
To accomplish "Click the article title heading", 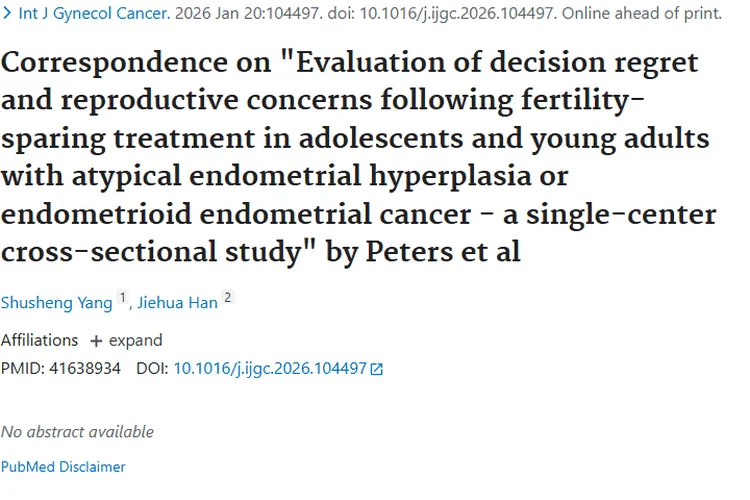I will coord(358,155).
